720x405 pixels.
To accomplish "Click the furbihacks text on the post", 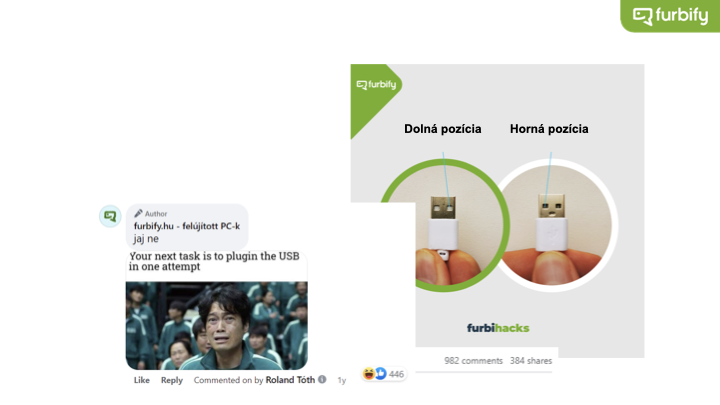I will click(498, 328).
